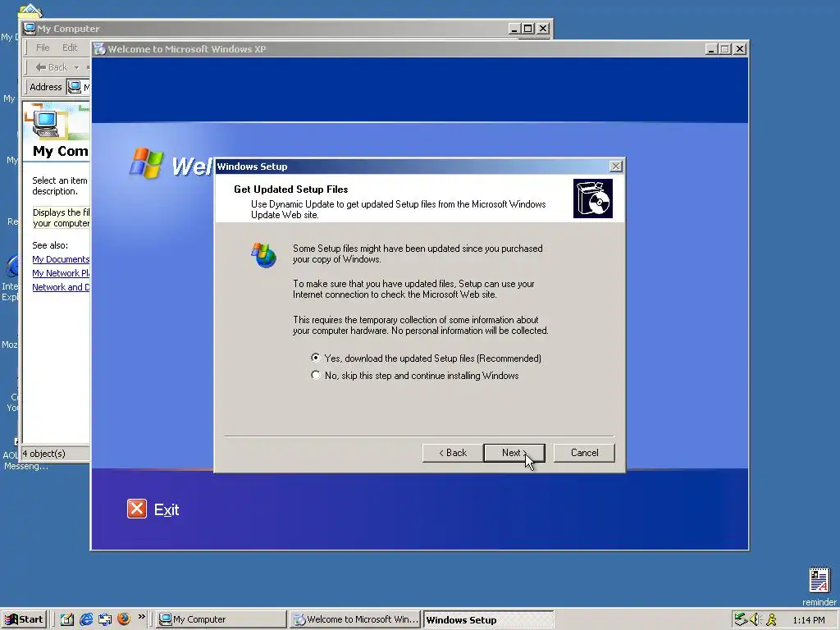Switch to Welcome to Microsoft Windows taskbar button
Viewport: 840px width, 630px height.
tap(356, 619)
